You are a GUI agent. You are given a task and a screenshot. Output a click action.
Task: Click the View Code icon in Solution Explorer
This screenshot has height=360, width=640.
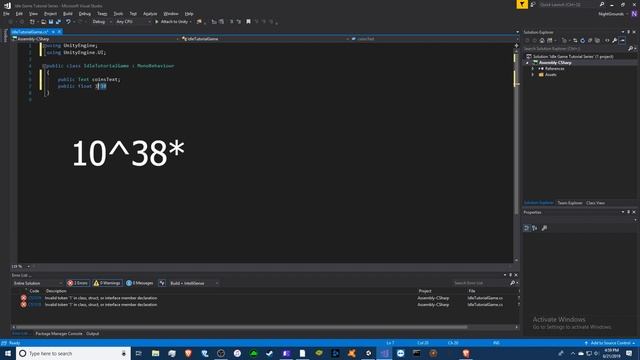[x=607, y=40]
